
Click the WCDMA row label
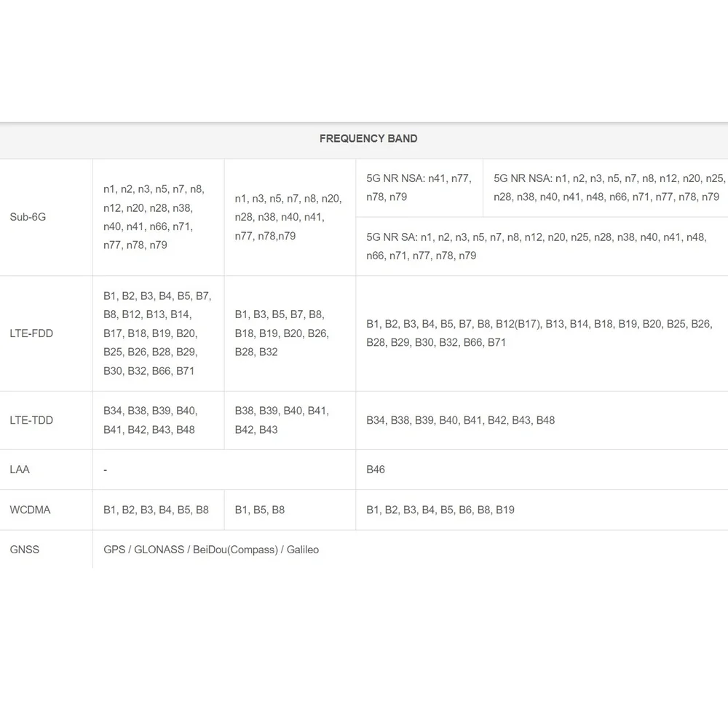pyautogui.click(x=30, y=510)
